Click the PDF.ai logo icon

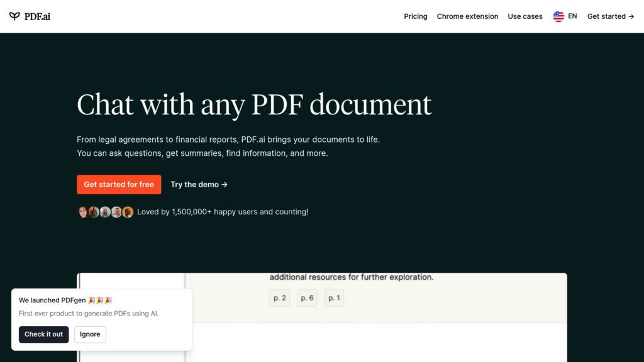(14, 16)
